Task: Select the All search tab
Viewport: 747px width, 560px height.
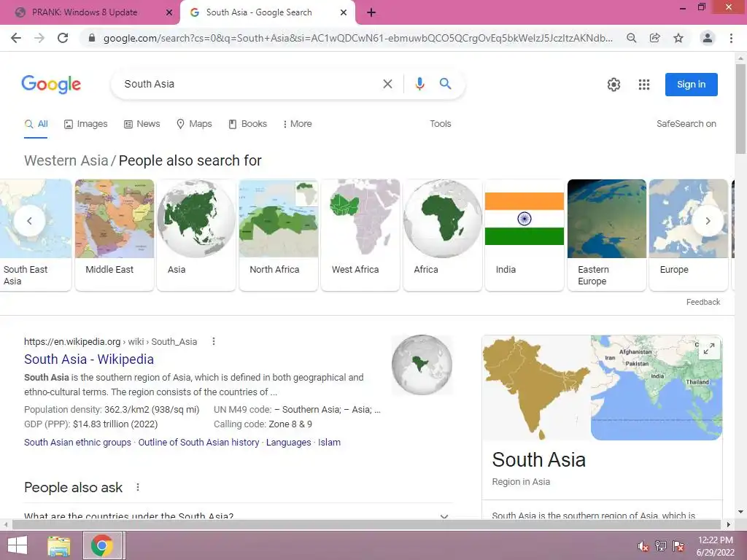Action: click(x=36, y=124)
